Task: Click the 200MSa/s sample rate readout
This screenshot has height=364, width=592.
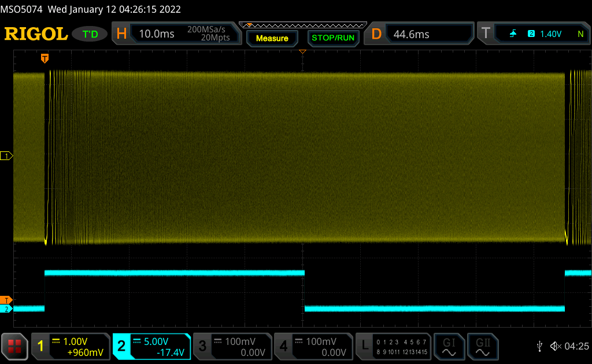Action: pyautogui.click(x=206, y=29)
